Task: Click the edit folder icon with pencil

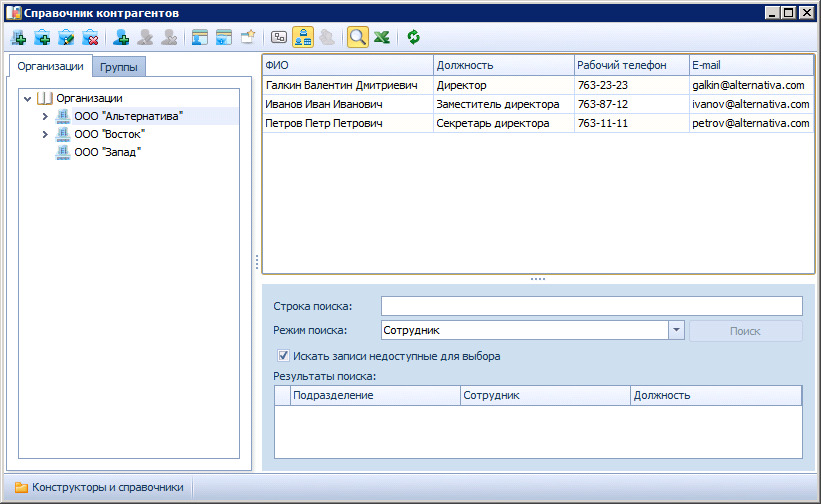Action: pyautogui.click(x=66, y=38)
